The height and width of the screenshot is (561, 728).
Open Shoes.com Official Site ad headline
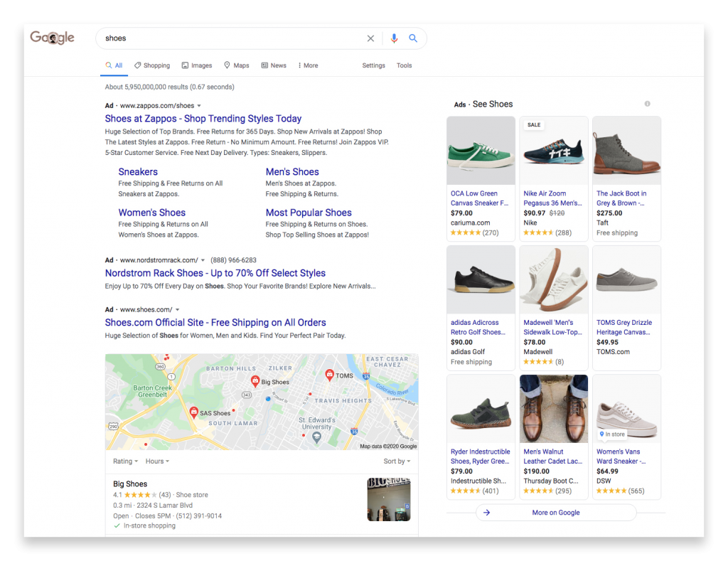tap(215, 322)
